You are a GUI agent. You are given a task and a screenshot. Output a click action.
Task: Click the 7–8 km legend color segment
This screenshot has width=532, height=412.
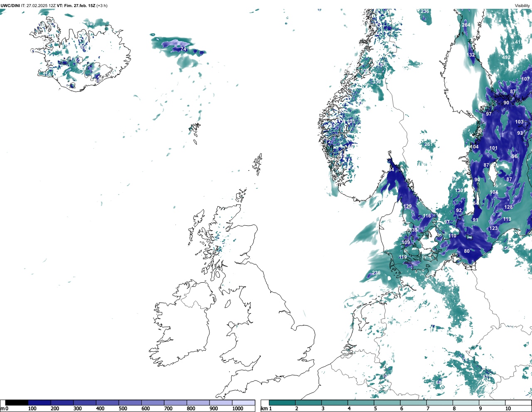[439, 402]
